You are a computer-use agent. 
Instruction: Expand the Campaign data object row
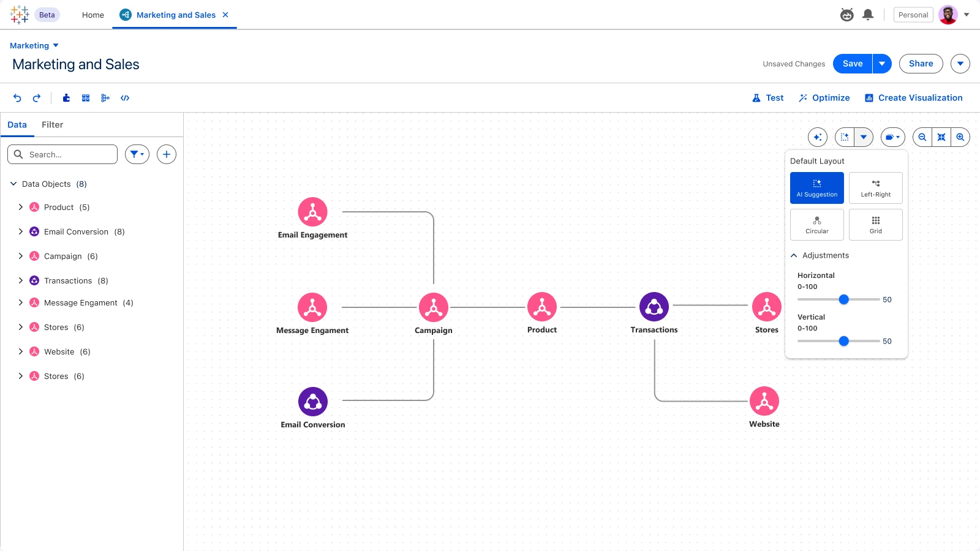[x=21, y=256]
